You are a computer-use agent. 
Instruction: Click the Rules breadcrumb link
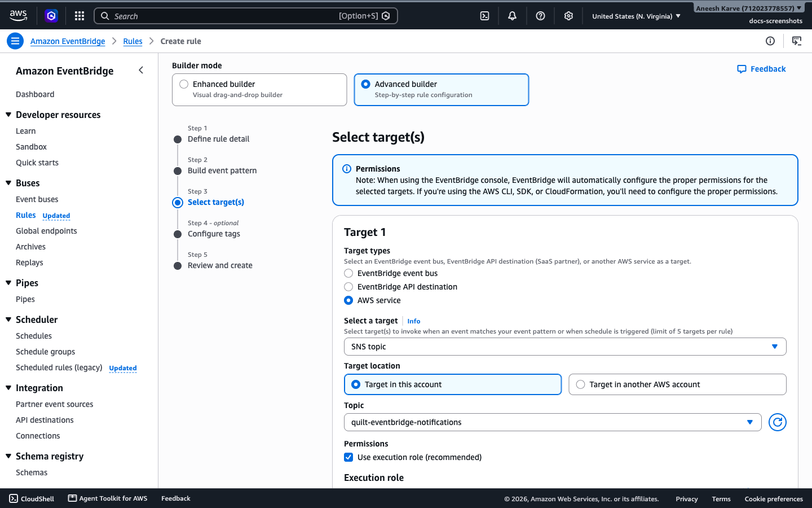[133, 41]
